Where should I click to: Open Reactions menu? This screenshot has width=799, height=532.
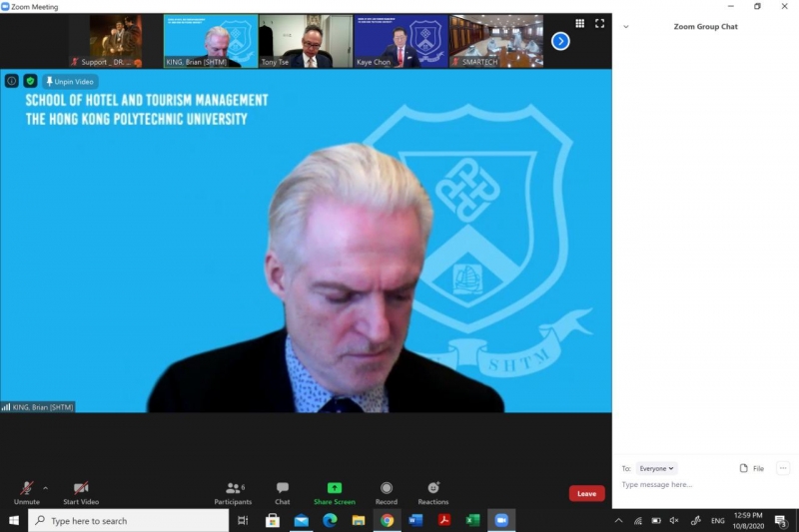(x=433, y=493)
